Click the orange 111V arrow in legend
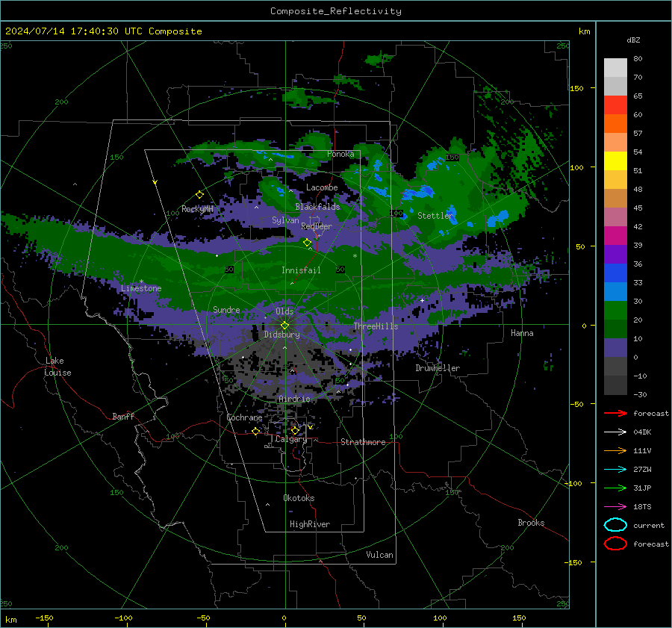Viewport: 672px width, 628px height. [x=615, y=450]
